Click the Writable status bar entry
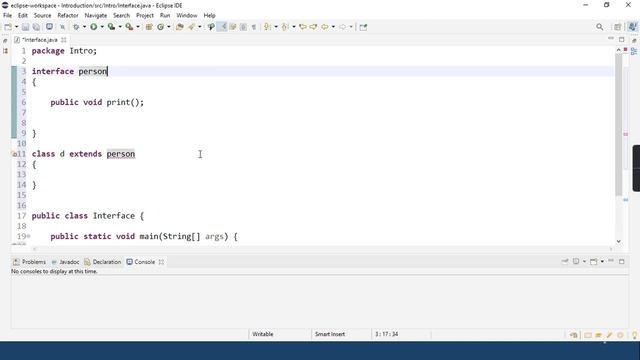The image size is (640, 360). coord(263,334)
